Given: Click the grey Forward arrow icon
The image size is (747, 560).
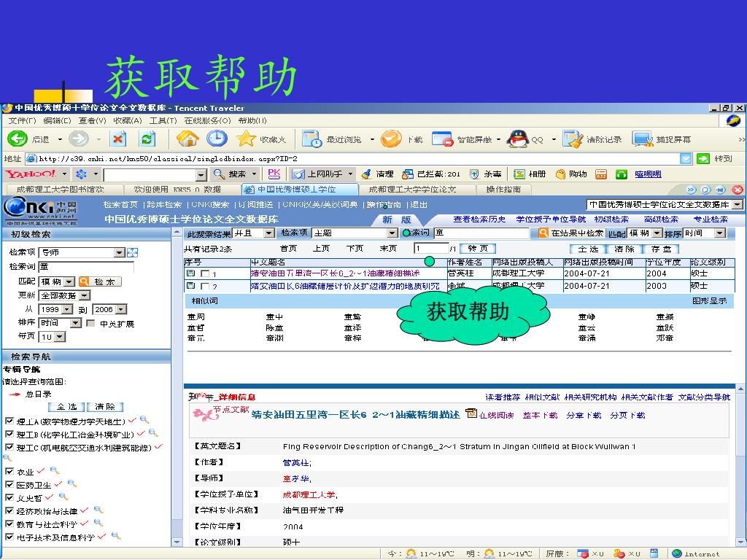Looking at the screenshot, I should 79,139.
